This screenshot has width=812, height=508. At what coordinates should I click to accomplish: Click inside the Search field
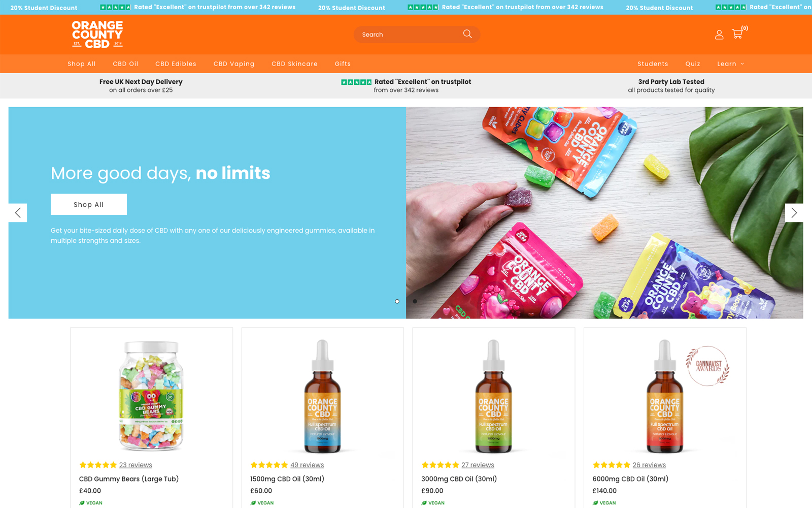pyautogui.click(x=409, y=35)
